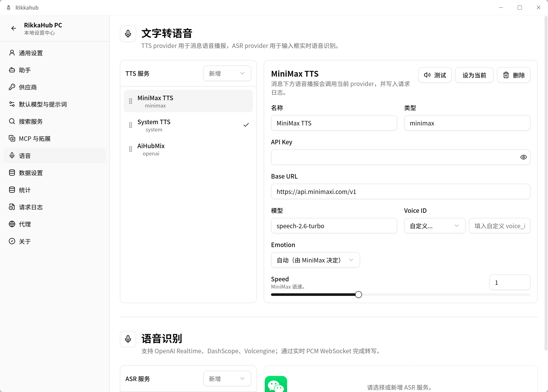Select System TTS in the service list
Screen dimensions: 548x392
(x=188, y=125)
